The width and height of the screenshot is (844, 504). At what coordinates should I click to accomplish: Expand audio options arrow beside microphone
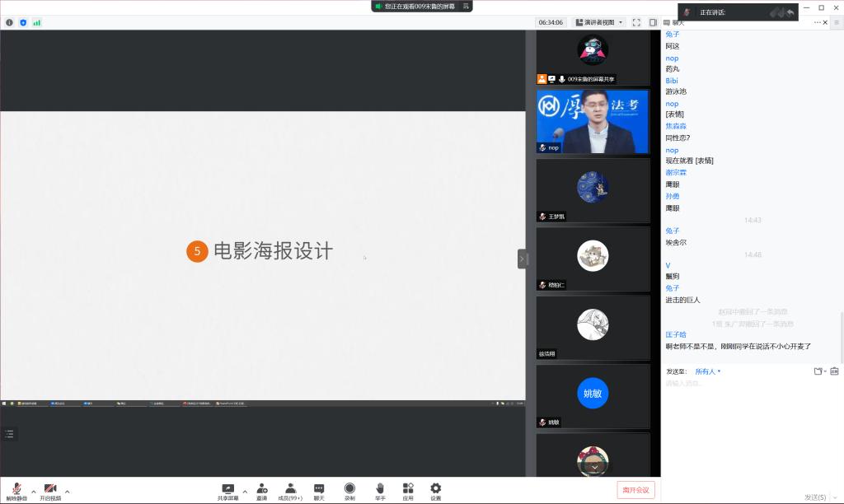tap(34, 492)
